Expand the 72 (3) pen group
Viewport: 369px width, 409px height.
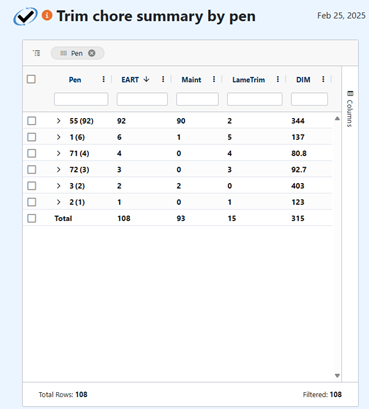tap(59, 170)
